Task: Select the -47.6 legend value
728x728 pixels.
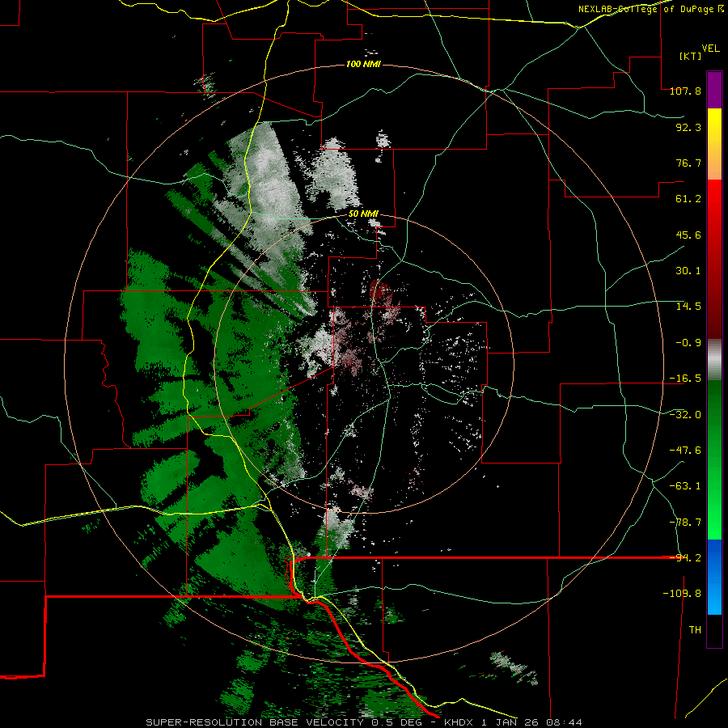Action: (685, 451)
